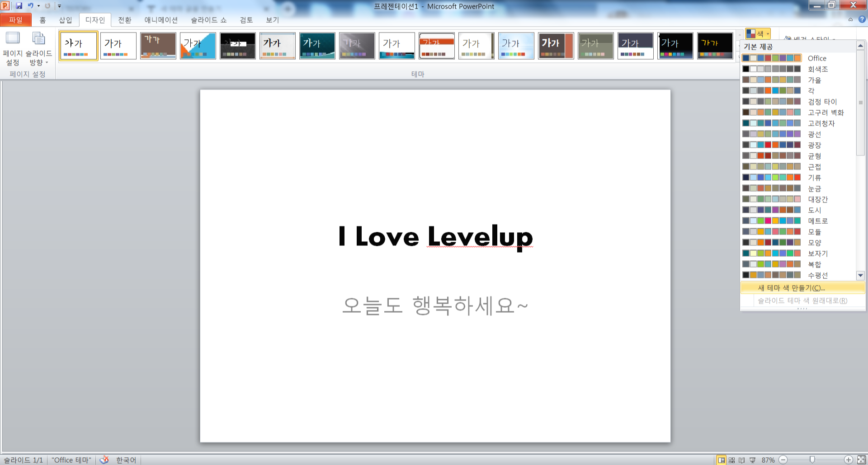Switch to Slide Sorter view icon
Screen dimensions: 868x465
click(731, 460)
